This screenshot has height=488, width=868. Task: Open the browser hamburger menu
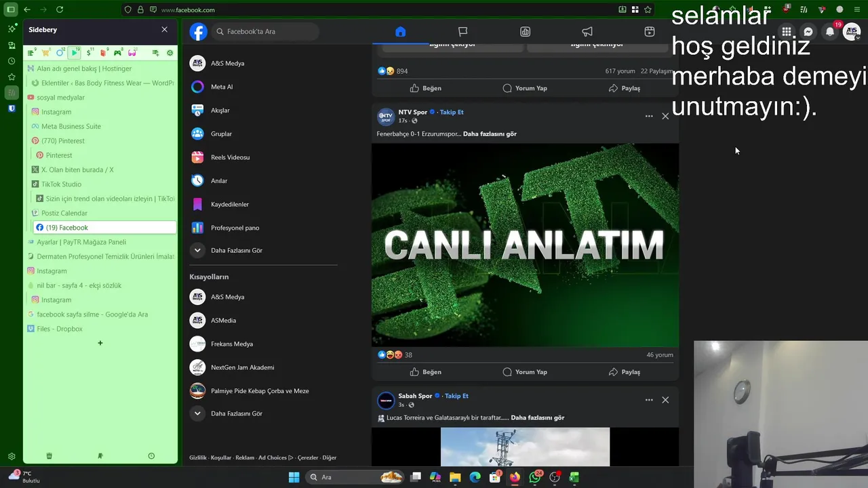click(x=857, y=9)
